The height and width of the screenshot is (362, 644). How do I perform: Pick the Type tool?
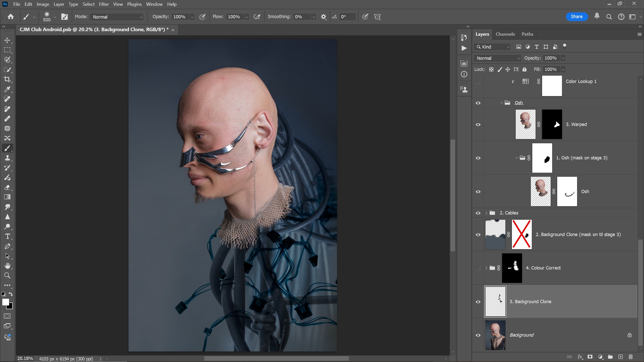pyautogui.click(x=7, y=237)
